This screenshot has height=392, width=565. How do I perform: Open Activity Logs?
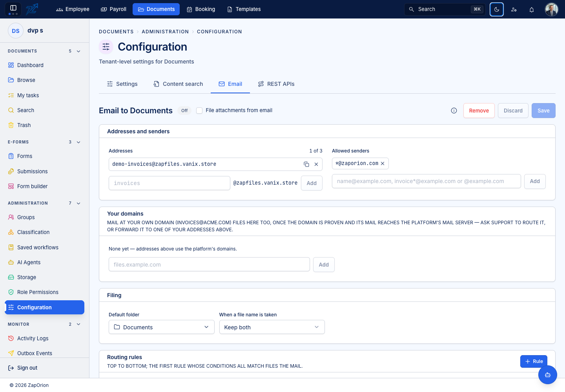(44, 338)
